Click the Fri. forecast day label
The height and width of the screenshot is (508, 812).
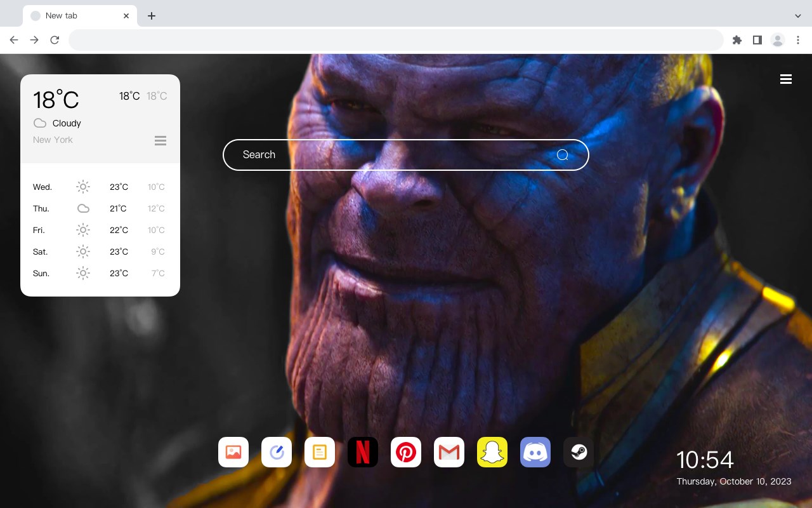coord(39,230)
